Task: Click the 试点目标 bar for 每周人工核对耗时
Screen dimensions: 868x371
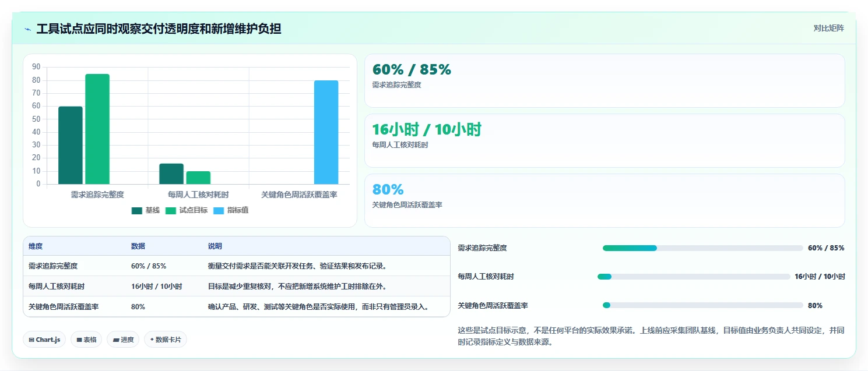Action: 198,178
